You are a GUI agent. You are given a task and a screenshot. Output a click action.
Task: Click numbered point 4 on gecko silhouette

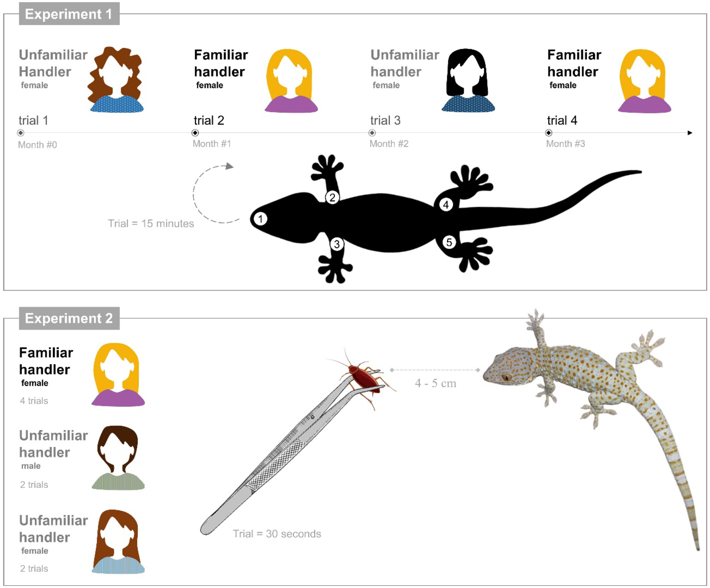click(446, 205)
